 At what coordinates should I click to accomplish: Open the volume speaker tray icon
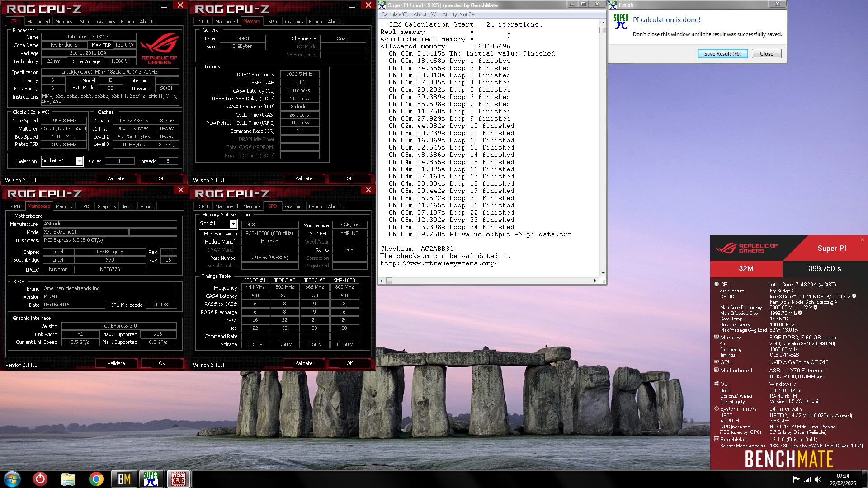coord(818,479)
